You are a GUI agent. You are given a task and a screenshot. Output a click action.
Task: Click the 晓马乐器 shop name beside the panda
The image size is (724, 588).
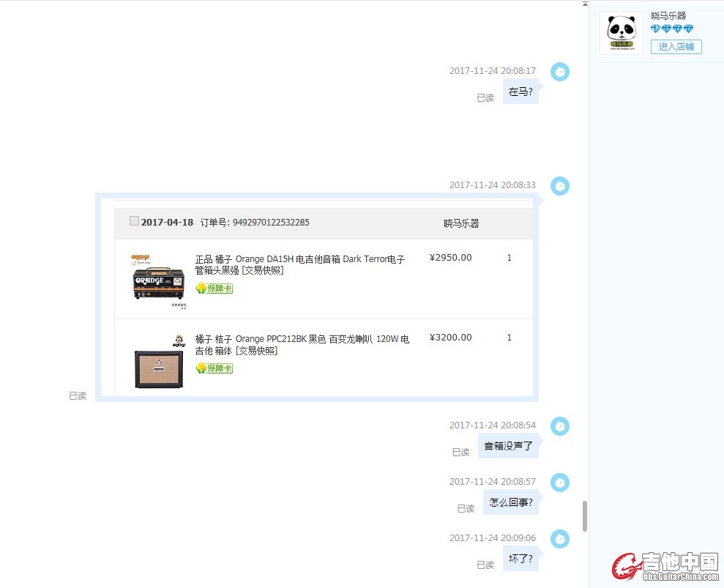click(668, 15)
